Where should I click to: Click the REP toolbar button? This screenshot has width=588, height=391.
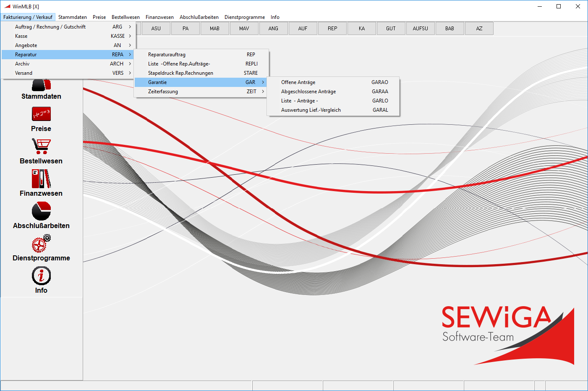[x=332, y=29]
